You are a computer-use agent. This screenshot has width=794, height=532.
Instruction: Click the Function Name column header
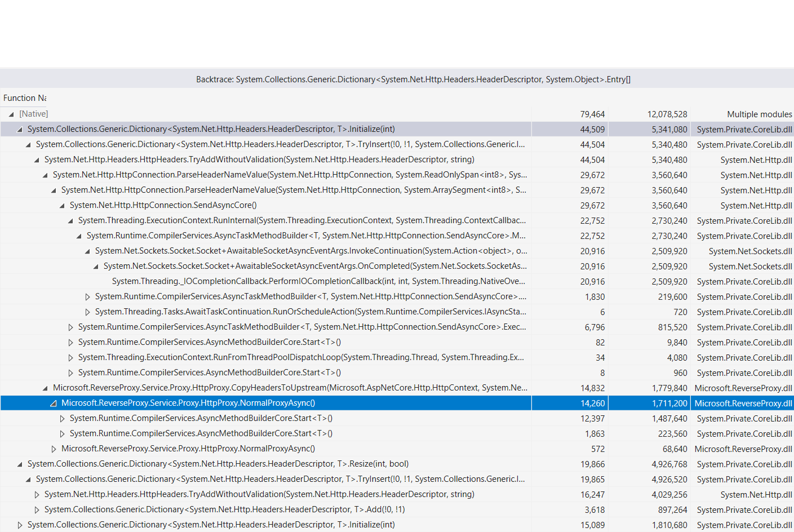[x=23, y=97]
